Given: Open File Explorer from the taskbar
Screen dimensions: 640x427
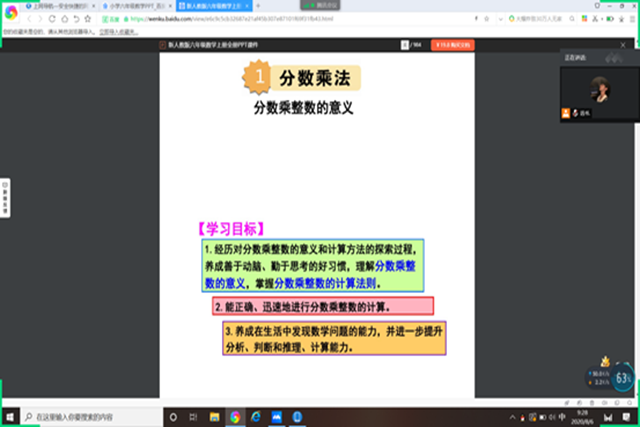Looking at the screenshot, I should click(214, 416).
